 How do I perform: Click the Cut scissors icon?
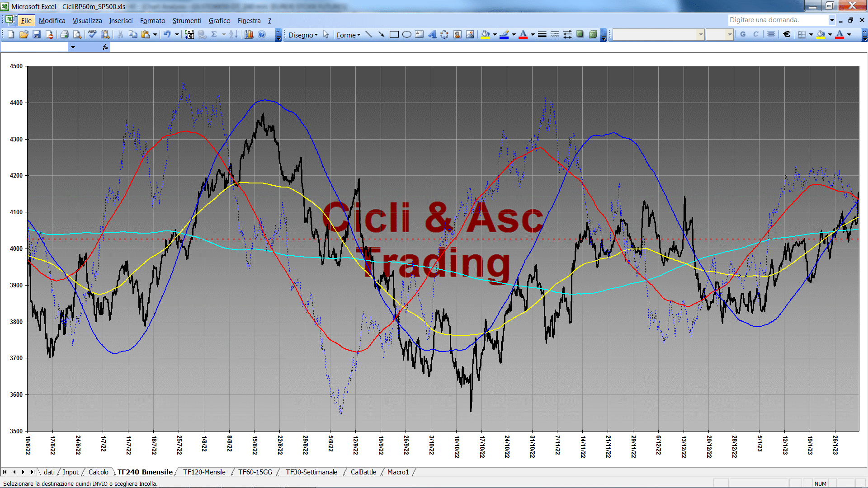pos(120,34)
